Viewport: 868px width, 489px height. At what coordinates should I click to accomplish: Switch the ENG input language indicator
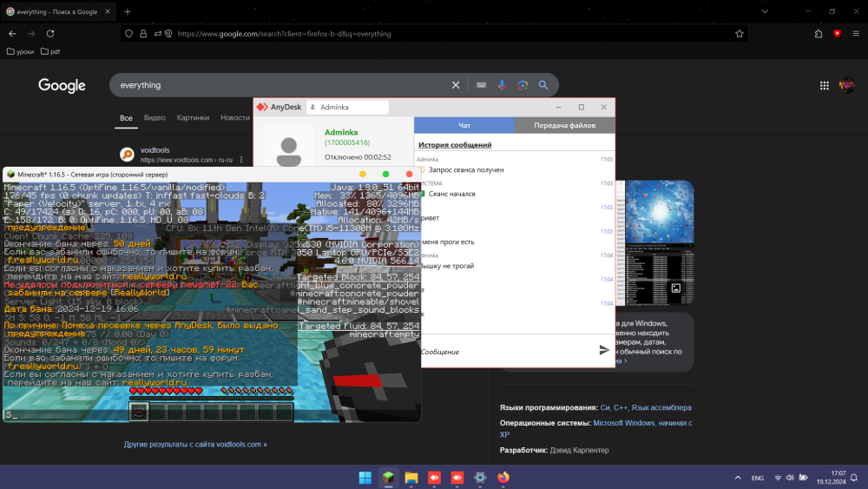[x=758, y=478]
